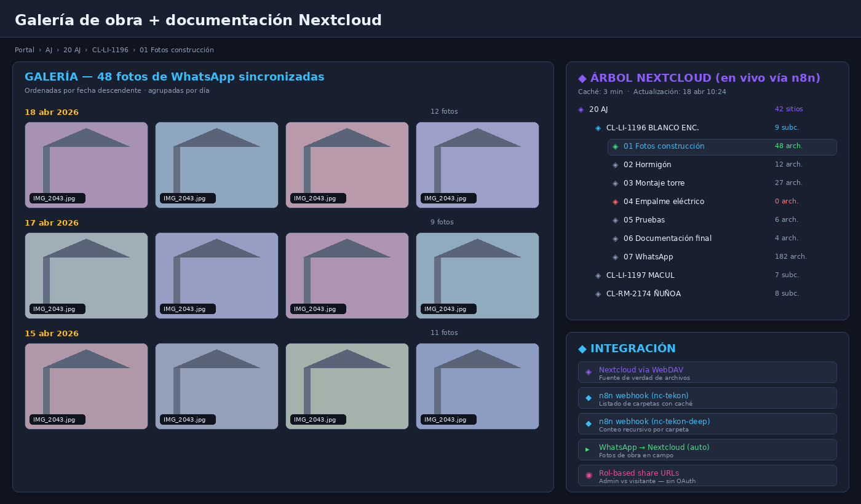Open the n8n webhook (nc-tekon-deep) card

[707, 424]
